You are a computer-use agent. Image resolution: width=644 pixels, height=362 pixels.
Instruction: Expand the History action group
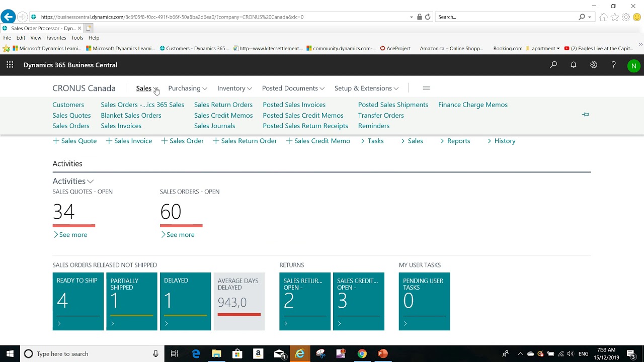(501, 141)
